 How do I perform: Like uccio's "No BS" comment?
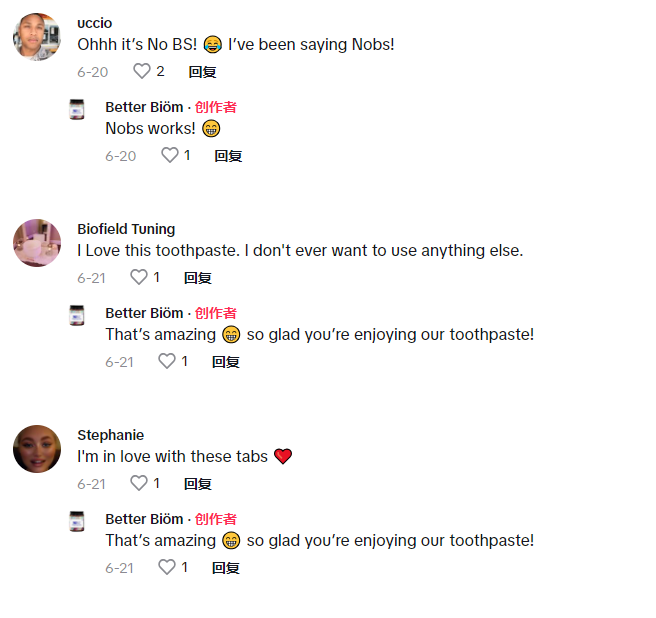(x=142, y=72)
